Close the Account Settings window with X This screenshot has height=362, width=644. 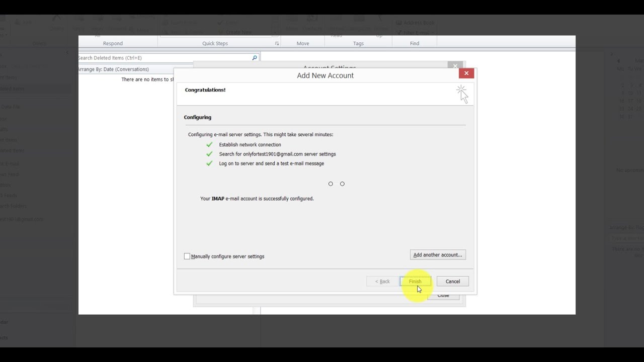[455, 66]
